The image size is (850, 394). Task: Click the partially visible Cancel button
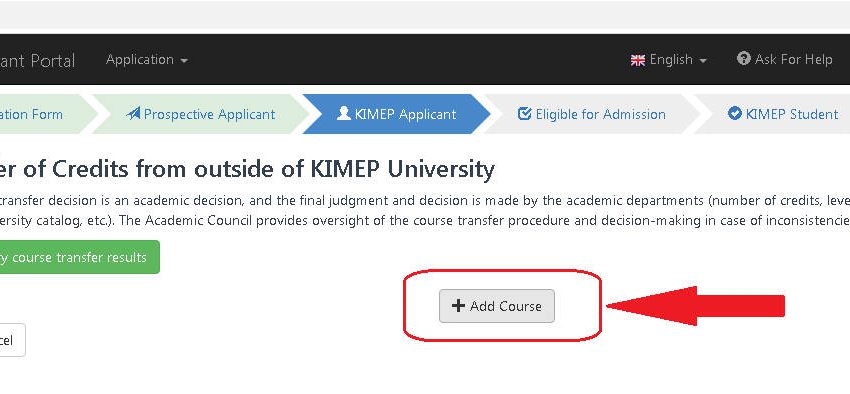[x=12, y=340]
